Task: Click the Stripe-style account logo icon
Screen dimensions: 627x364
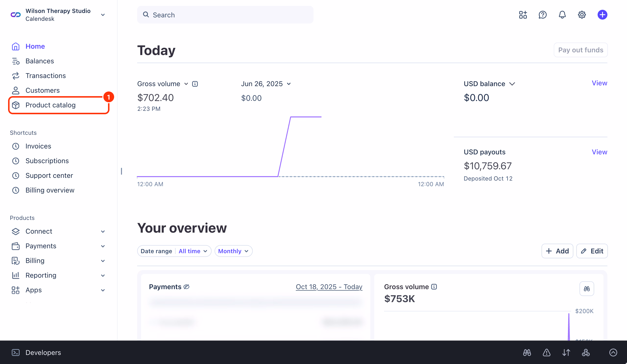Action: pos(15,15)
